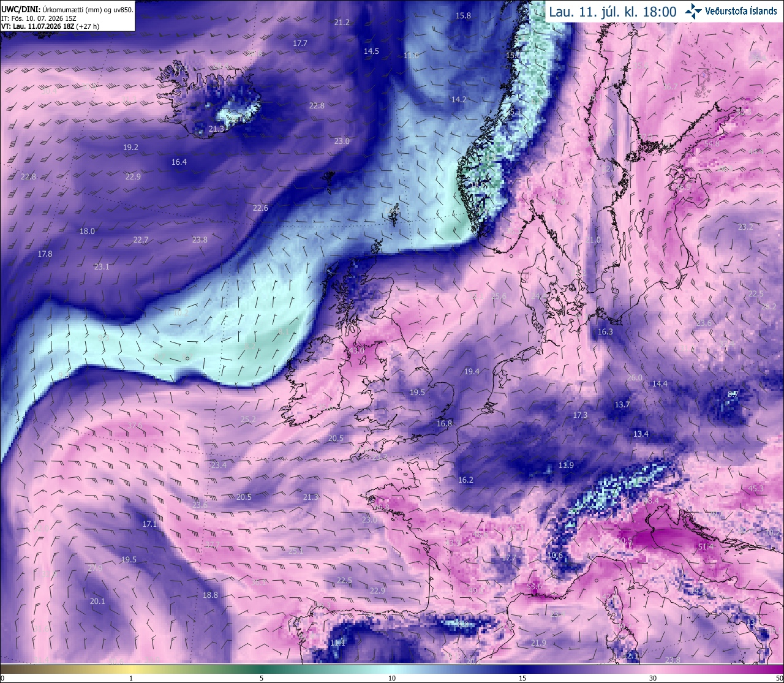
Task: Click the 11.9 value label over Germany
Action: [566, 465]
